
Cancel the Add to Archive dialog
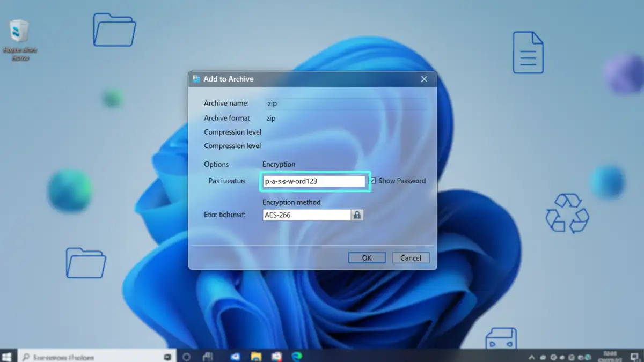[x=411, y=257]
